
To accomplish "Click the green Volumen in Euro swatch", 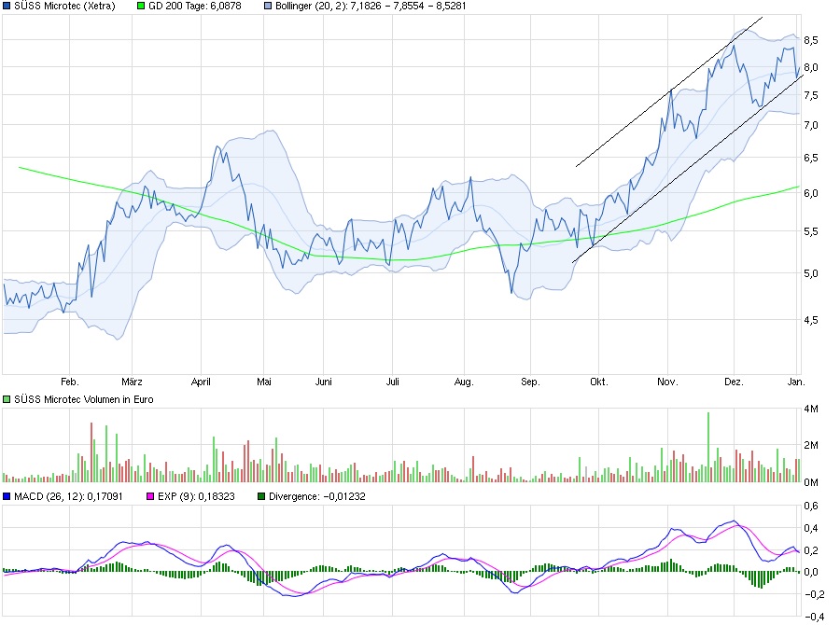I will [x=7, y=399].
